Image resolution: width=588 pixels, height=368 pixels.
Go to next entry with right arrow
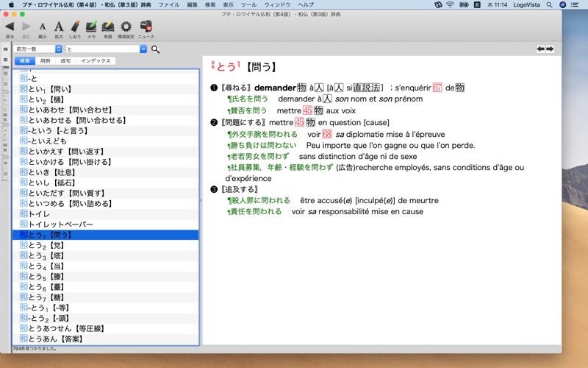550,49
